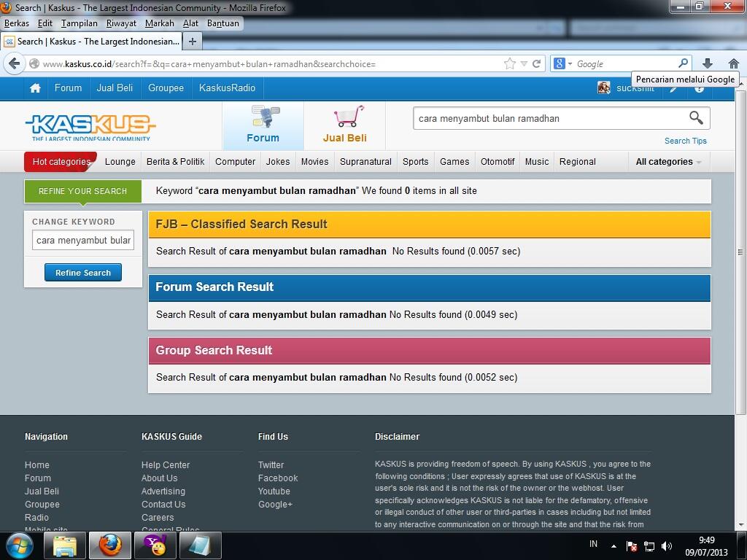This screenshot has height=560, width=747.
Task: Switch to Firefox in the taskbar
Action: pos(110,545)
